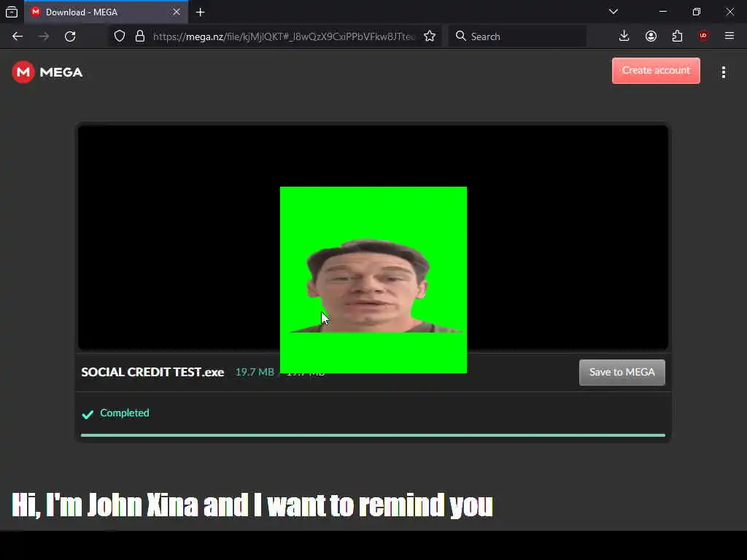Screen dimensions: 747x560
Task: Go forward with the arrow button
Action: click(44, 36)
